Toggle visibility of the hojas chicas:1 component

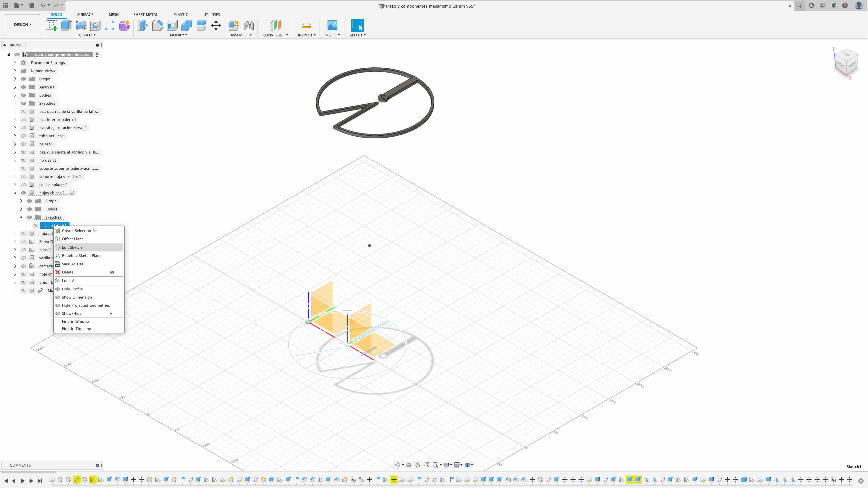point(23,193)
